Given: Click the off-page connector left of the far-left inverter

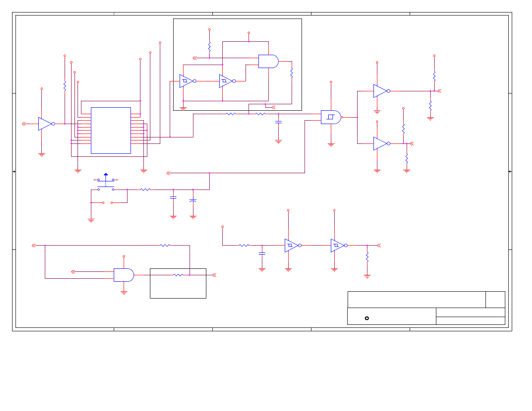Looking at the screenshot, I should point(24,124).
